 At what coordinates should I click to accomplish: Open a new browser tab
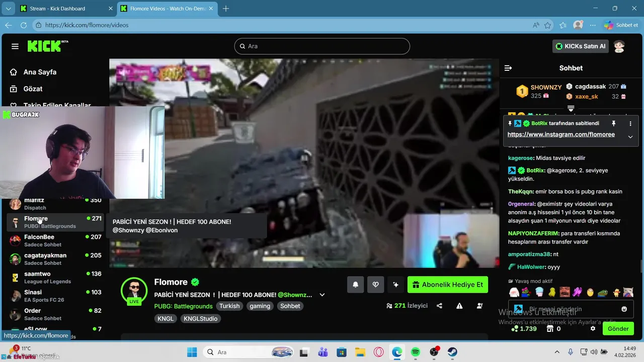[226, 9]
